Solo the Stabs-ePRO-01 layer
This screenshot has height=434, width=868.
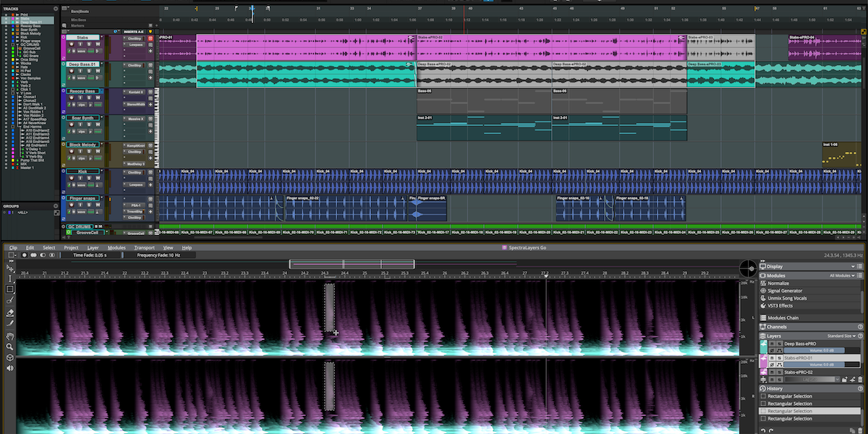pos(780,358)
